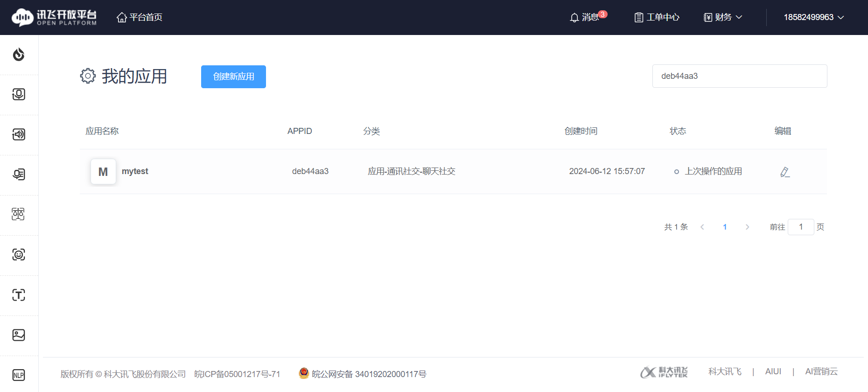Open the smiley face recognition sidebar icon
Image resolution: width=868 pixels, height=392 pixels.
(x=19, y=254)
